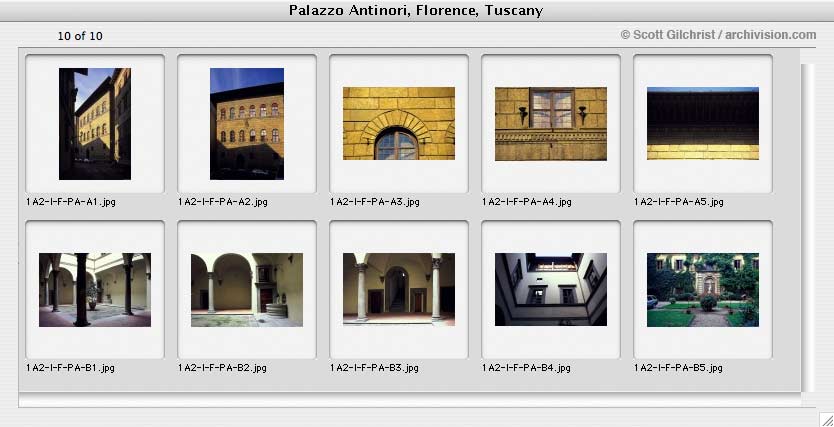The width and height of the screenshot is (834, 427).
Task: Click filename label 1A2-I-F-PA-B1.jpg
Action: point(70,368)
